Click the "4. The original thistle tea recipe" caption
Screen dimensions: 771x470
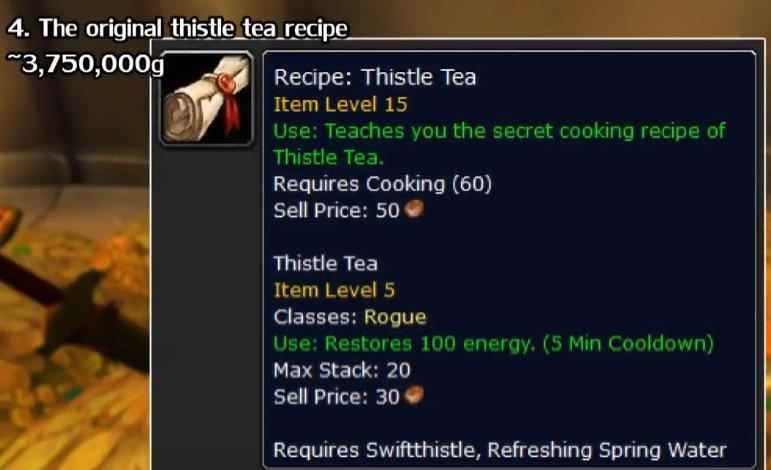pyautogui.click(x=178, y=28)
